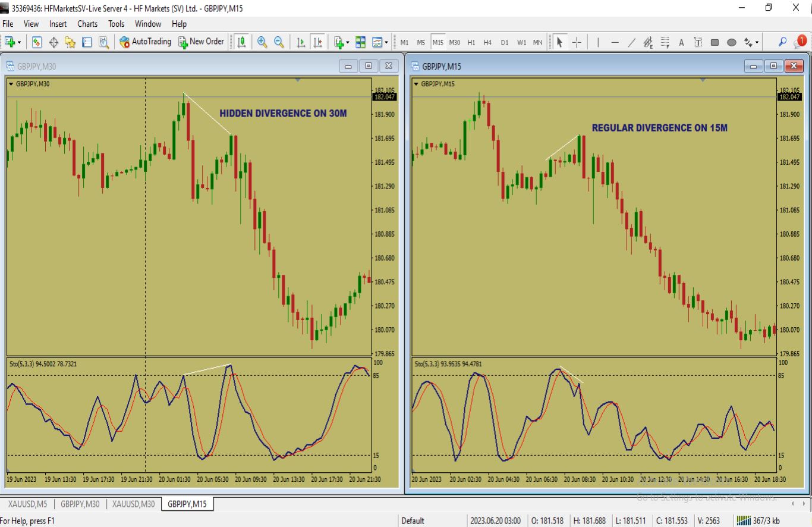Click the Zoom In magnifier icon

point(262,42)
